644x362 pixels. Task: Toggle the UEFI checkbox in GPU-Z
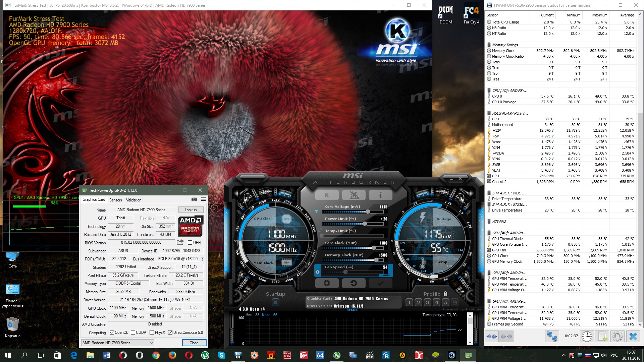190,243
